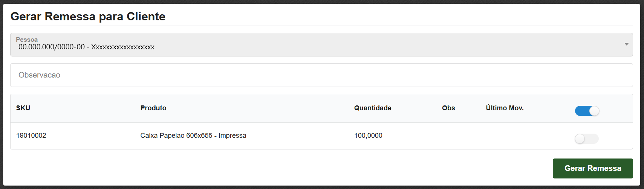This screenshot has height=189, width=644.
Task: Click the Gerar Remessa para Cliente heading
Action: point(88,17)
